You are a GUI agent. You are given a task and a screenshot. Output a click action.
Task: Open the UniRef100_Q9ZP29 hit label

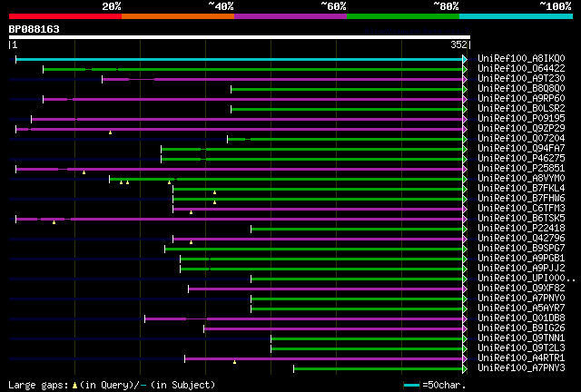pyautogui.click(x=521, y=129)
